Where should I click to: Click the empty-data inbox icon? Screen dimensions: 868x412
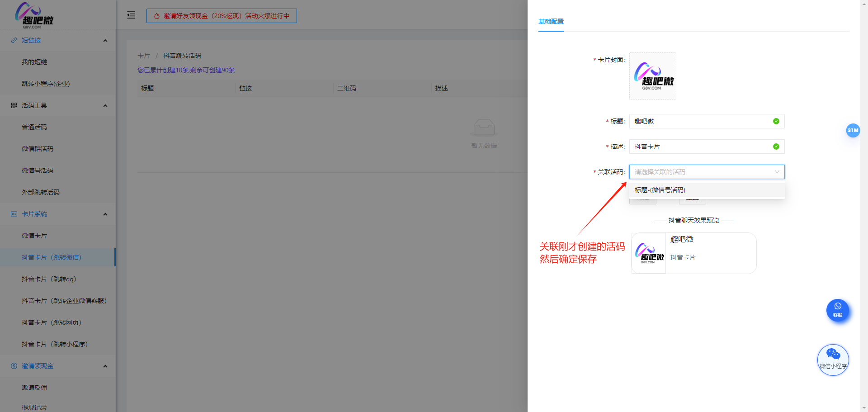click(484, 128)
